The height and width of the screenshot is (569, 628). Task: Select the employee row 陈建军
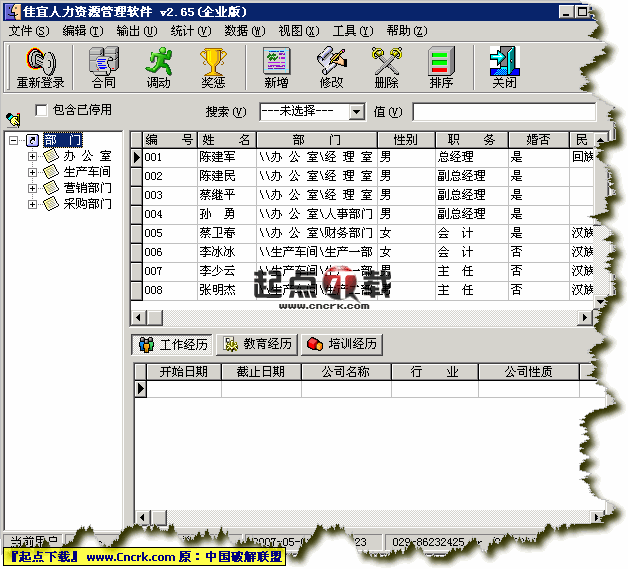tap(362, 157)
